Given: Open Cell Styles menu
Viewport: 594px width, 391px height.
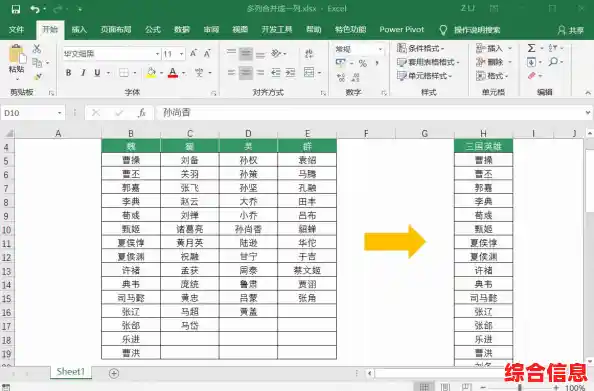Looking at the screenshot, I should pyautogui.click(x=425, y=76).
